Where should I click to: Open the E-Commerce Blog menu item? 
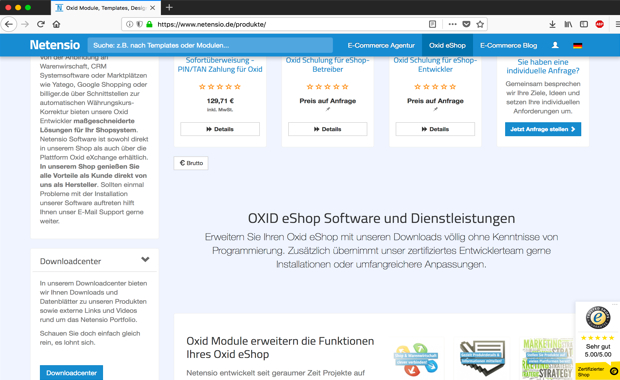(508, 45)
